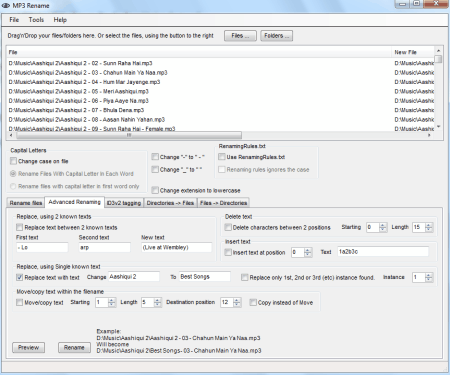Select the 05 - Meri Aashiqui.mp3 row
450x375 pixels.
pos(221,91)
